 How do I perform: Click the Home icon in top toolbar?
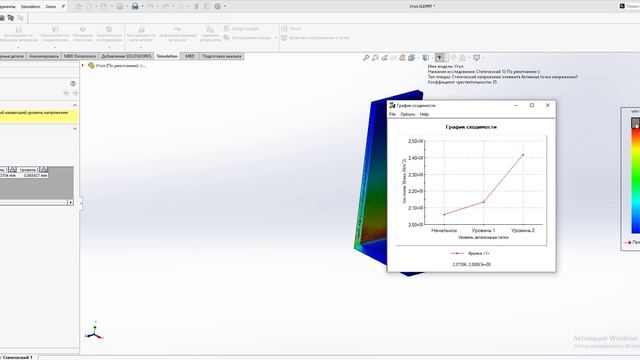point(79,6)
